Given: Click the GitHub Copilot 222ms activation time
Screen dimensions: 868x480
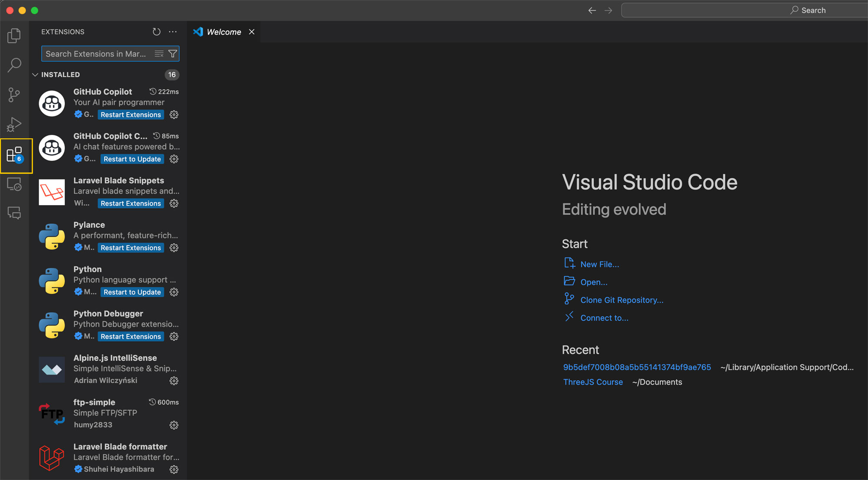Looking at the screenshot, I should (x=164, y=91).
